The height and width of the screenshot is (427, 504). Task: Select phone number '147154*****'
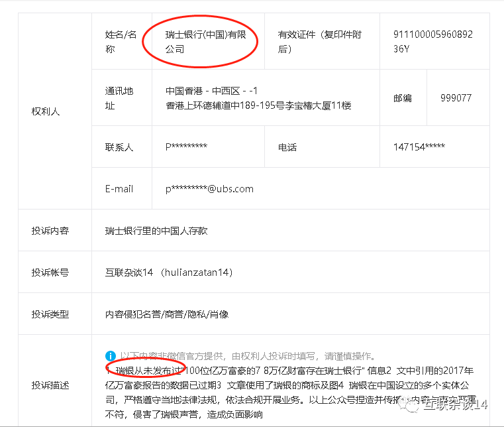[x=419, y=147]
